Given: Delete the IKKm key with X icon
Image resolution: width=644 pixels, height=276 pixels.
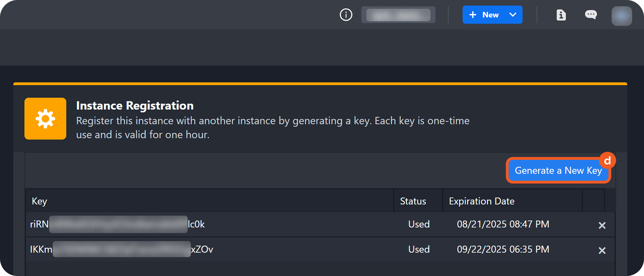Looking at the screenshot, I should pyautogui.click(x=602, y=250).
